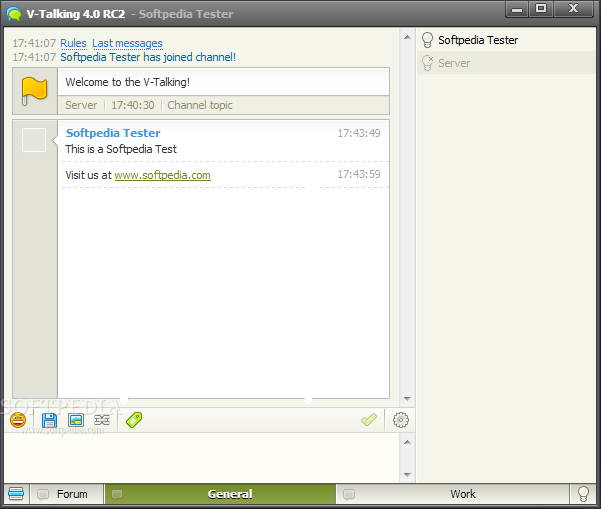
Task: Switch to the Forum channel tab
Action: 67,494
